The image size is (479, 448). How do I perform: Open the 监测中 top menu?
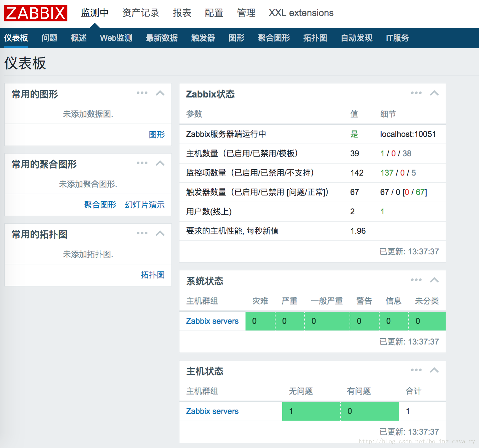(x=95, y=13)
